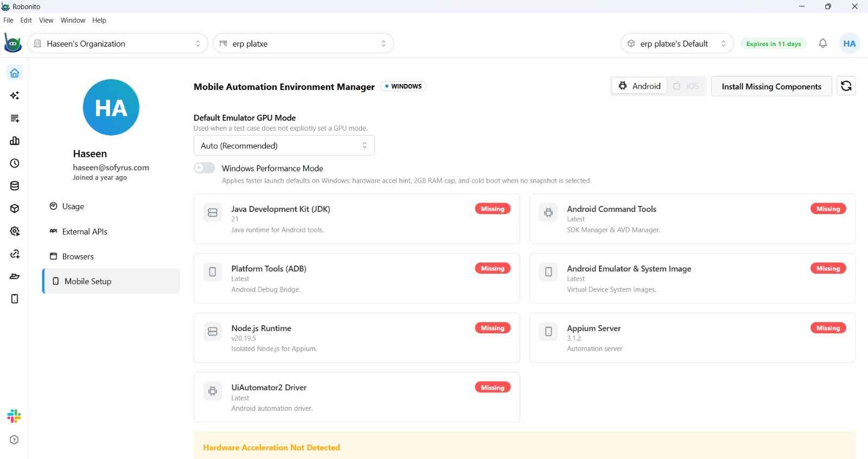Click the large HA profile picture
This screenshot has height=459, width=868.
[111, 107]
